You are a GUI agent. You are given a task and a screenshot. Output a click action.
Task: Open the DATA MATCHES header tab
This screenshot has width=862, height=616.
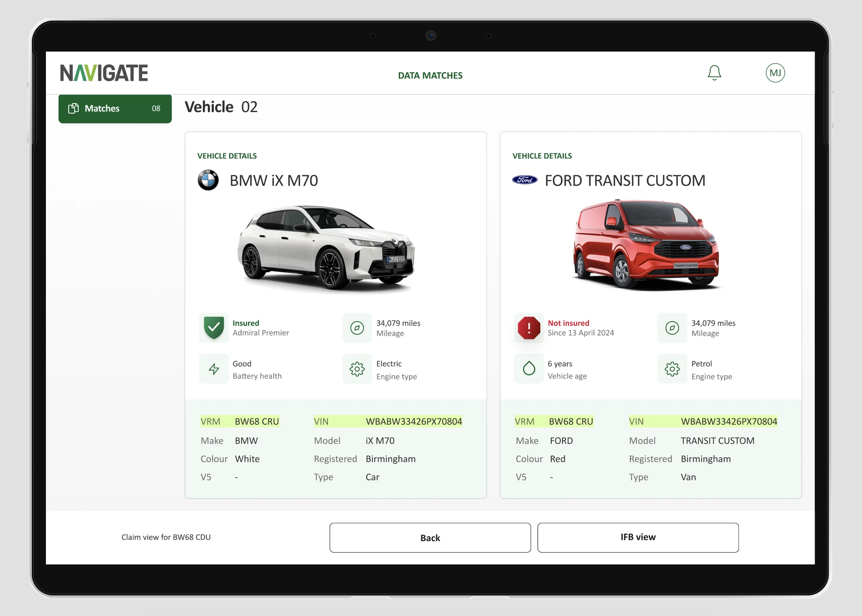pyautogui.click(x=430, y=76)
